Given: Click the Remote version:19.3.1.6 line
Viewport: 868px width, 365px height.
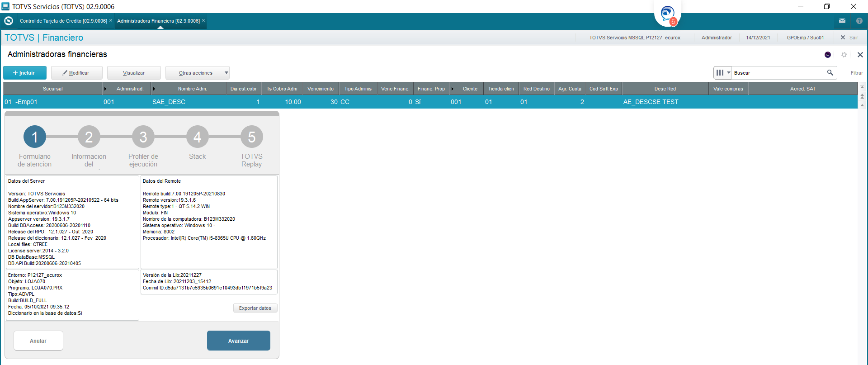Looking at the screenshot, I should pos(169,200).
